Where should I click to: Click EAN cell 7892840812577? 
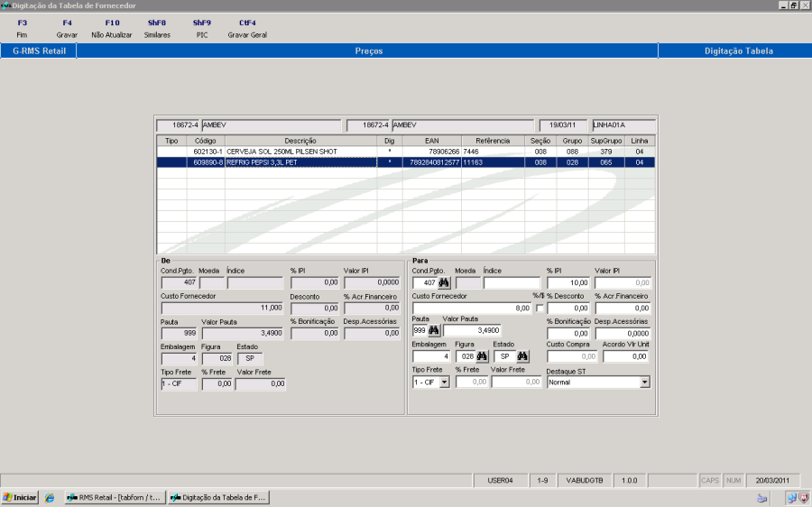pos(432,162)
